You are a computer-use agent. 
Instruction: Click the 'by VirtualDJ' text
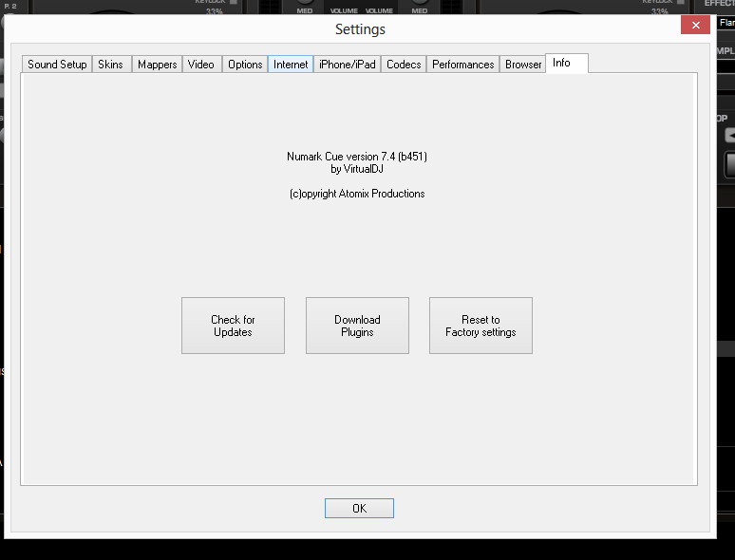pos(357,169)
